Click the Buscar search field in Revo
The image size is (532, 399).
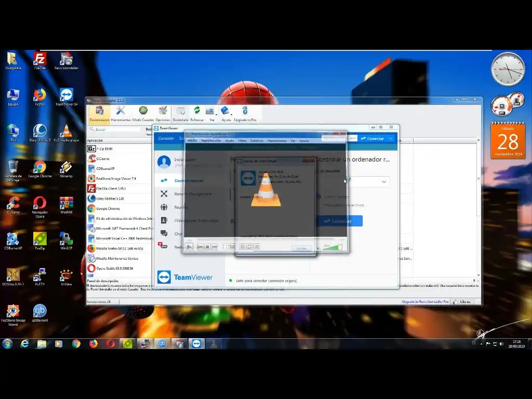115,129
